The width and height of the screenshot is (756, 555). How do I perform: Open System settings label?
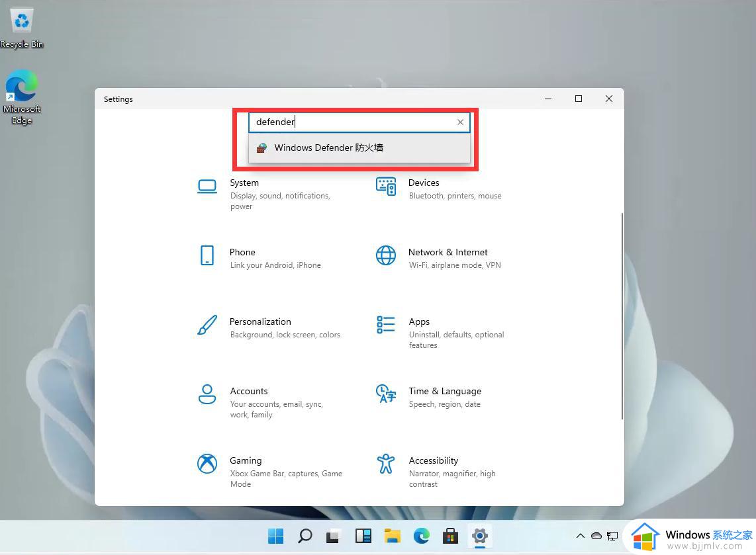click(244, 183)
